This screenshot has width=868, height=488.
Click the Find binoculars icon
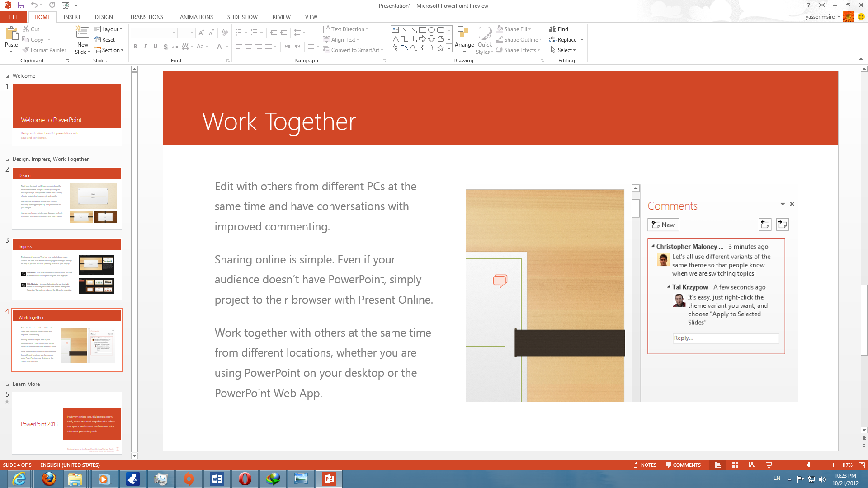[x=552, y=29]
